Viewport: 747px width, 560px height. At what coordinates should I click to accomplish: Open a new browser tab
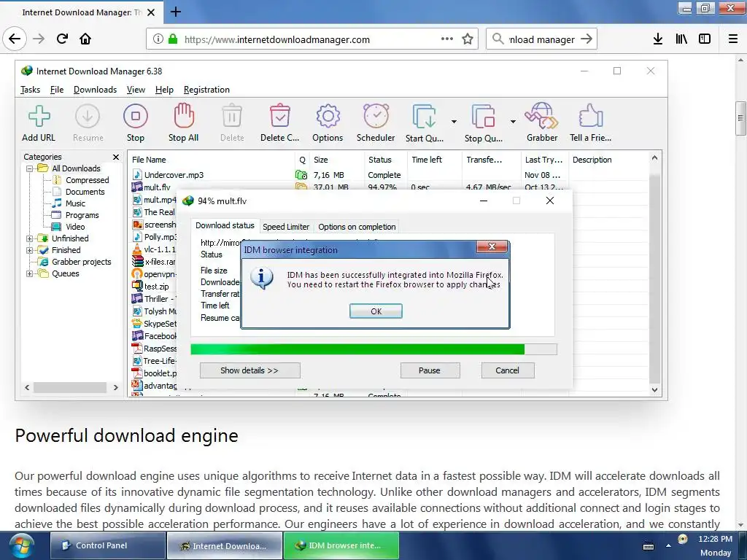point(175,12)
